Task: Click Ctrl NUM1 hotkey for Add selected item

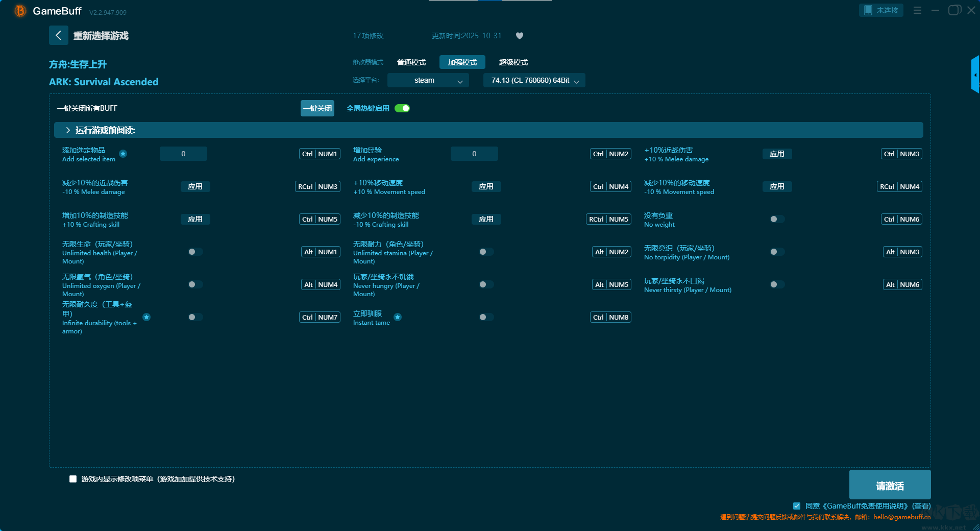Action: [x=320, y=154]
